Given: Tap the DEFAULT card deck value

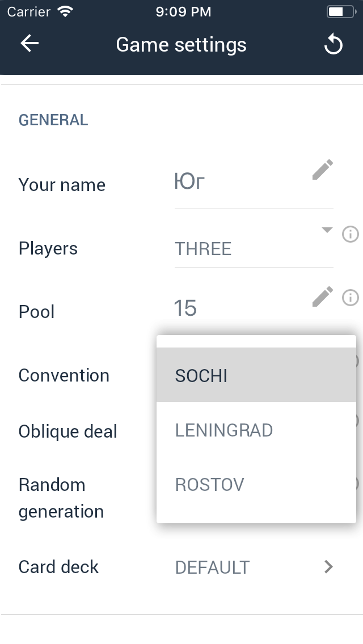Looking at the screenshot, I should pyautogui.click(x=212, y=567).
